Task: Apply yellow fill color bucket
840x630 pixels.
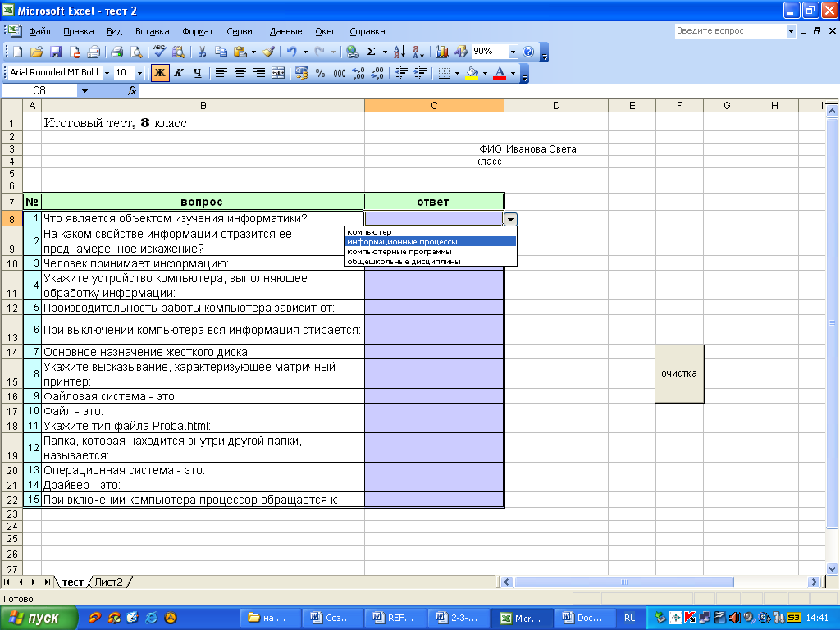Action: 472,73
